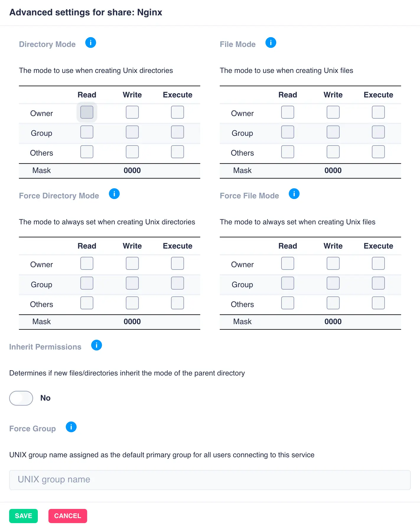Check Others Read under Directory Mode
Screen dimensions: 420x529
(87, 152)
